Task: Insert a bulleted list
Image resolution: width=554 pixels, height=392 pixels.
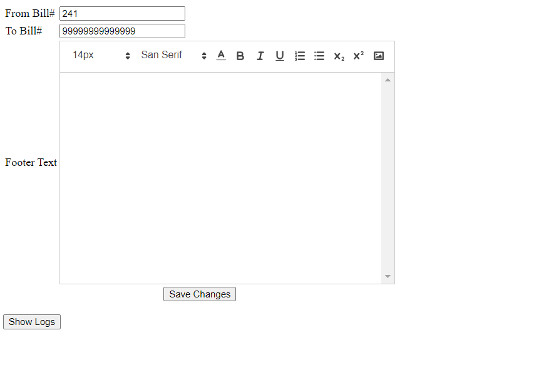Action: point(319,56)
